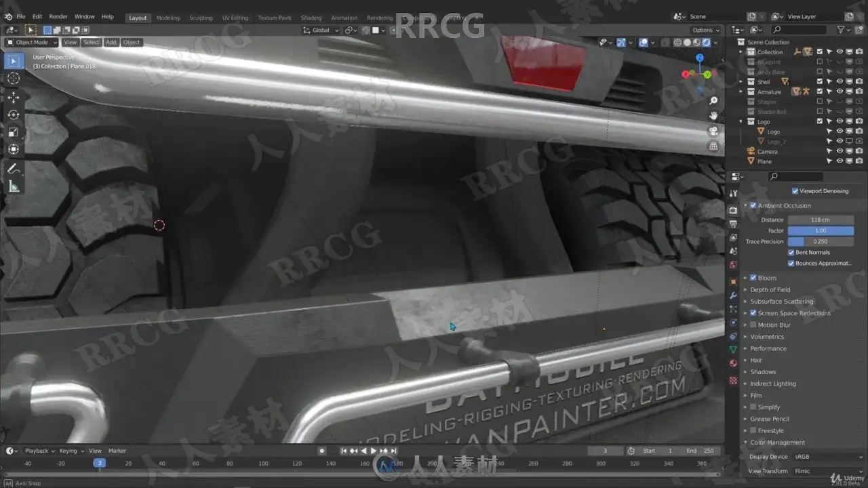Activate the Rotate tool
The width and height of the screenshot is (868, 488).
(14, 115)
